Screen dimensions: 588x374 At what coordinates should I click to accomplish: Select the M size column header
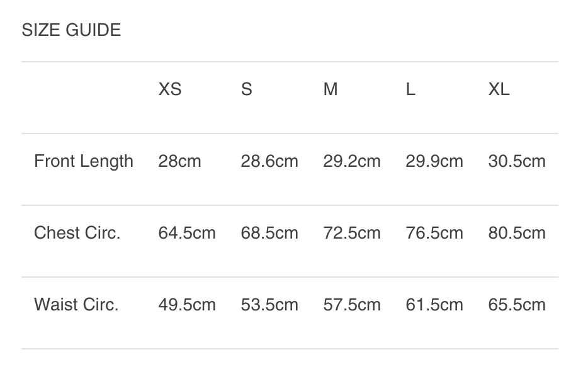(331, 89)
